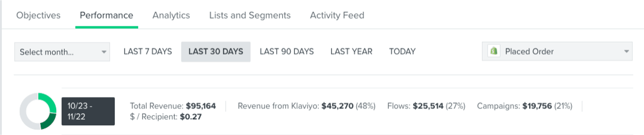Screen dimensions: 644x135
Task: Click the revenue donut chart
Action: pos(38,111)
